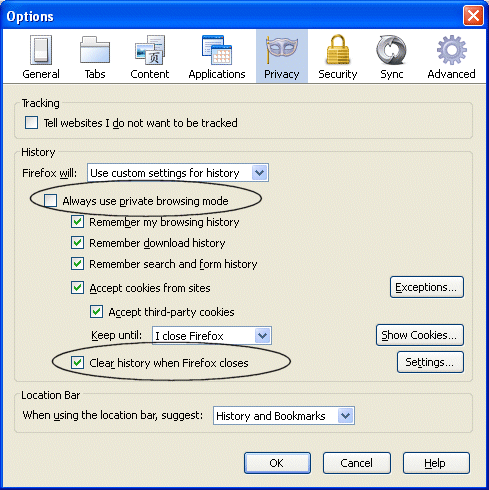
Task: Uncheck Remember download history
Action: coord(77,243)
